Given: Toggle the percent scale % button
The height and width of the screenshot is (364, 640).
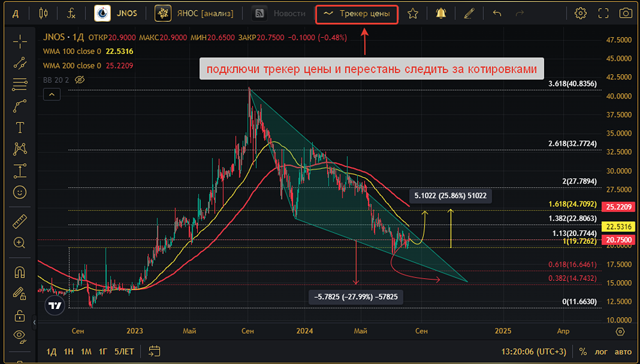Looking at the screenshot, I should (x=583, y=351).
